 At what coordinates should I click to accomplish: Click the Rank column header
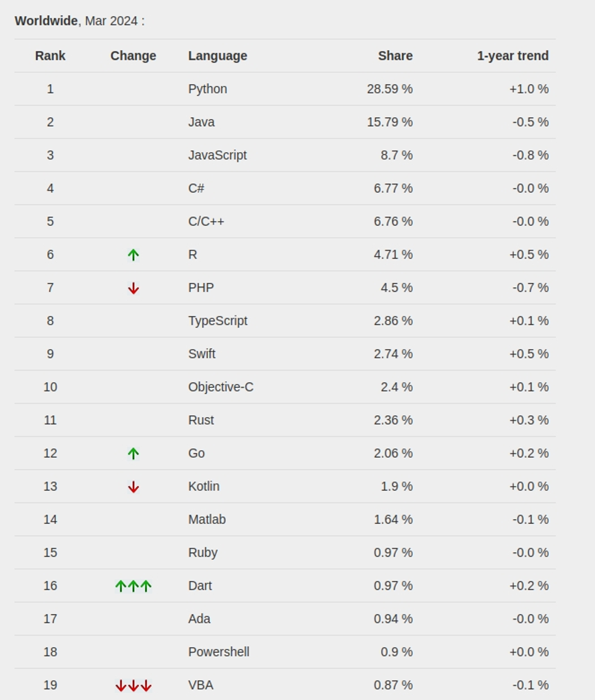(x=50, y=56)
